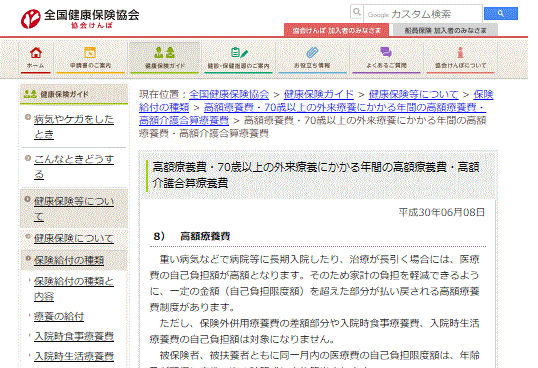Open breadcrumb link 健康保険ガイド
This screenshot has width=538, height=368.
(319, 94)
